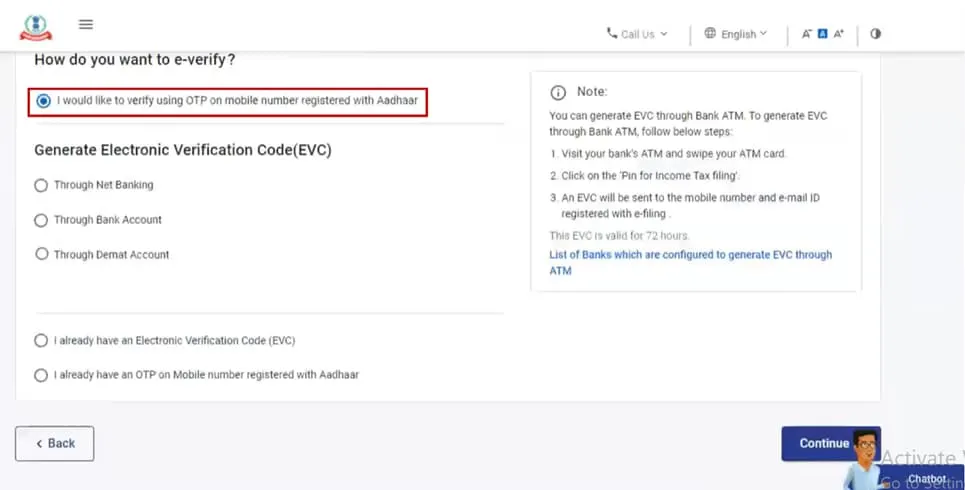Reset to default font size A icon
Viewport: 965px width, 490px height.
(x=822, y=34)
